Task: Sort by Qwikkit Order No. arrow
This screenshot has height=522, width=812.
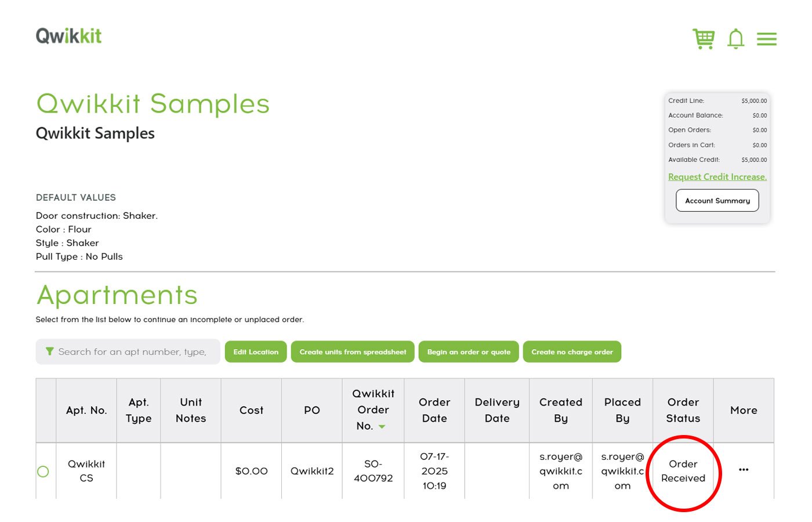Action: point(382,427)
